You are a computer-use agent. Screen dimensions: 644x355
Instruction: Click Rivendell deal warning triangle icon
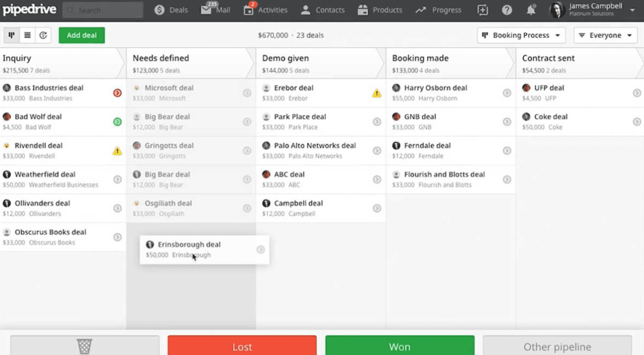(x=117, y=151)
